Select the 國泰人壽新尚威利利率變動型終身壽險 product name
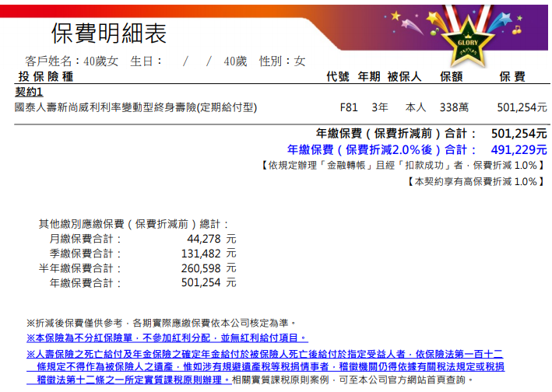This screenshot has width=552, height=392. [135, 107]
